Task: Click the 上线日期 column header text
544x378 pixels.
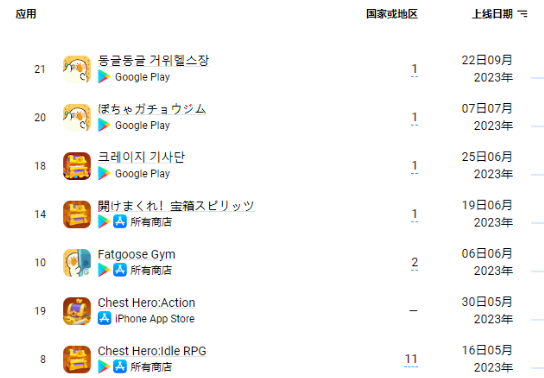Action: coord(492,14)
